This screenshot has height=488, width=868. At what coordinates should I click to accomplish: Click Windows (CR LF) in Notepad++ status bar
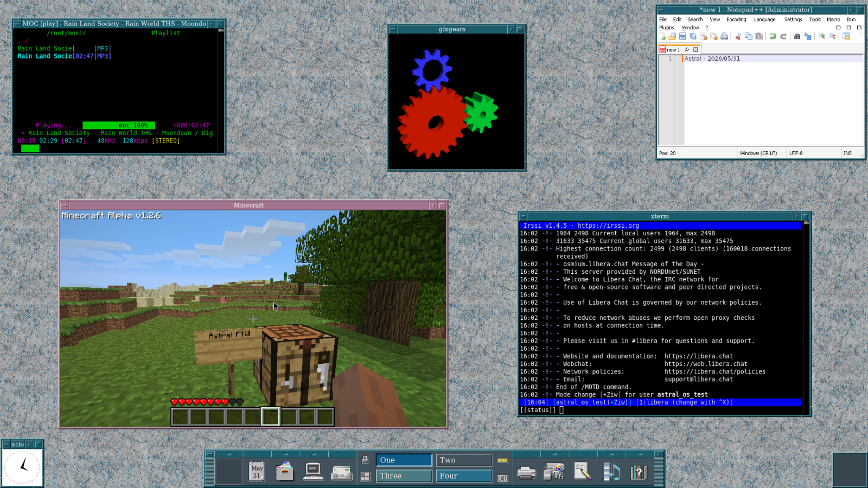pos(758,153)
